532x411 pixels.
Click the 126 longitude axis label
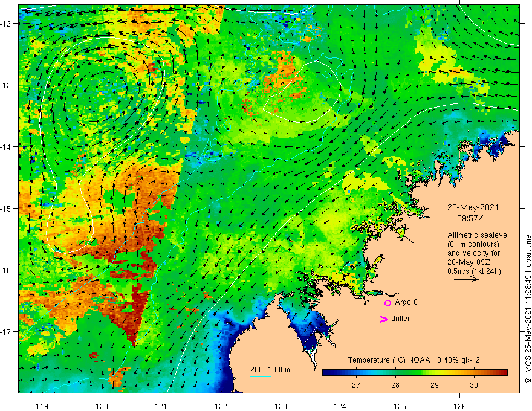(x=459, y=406)
